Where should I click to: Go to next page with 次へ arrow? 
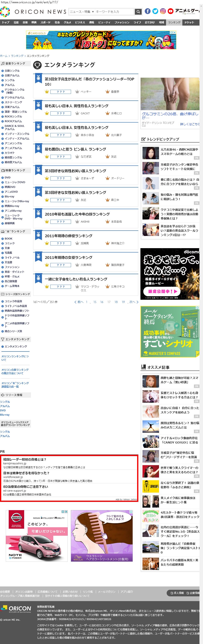tap(134, 302)
